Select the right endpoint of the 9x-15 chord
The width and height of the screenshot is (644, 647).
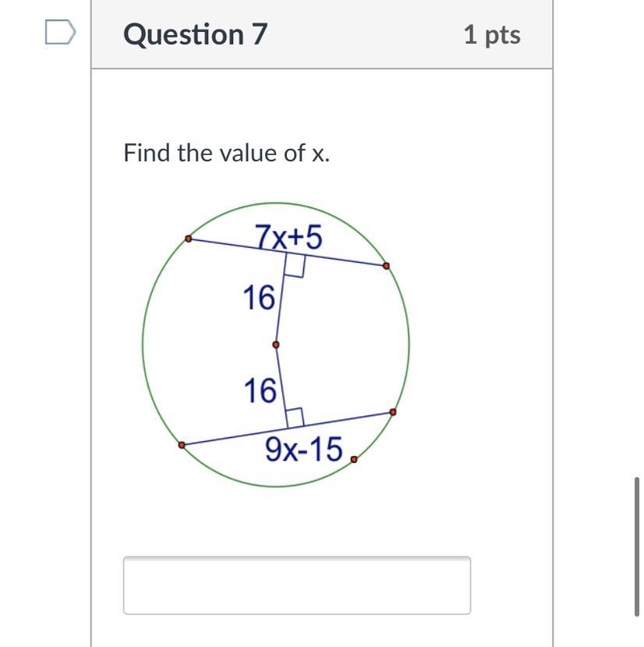coord(392,412)
